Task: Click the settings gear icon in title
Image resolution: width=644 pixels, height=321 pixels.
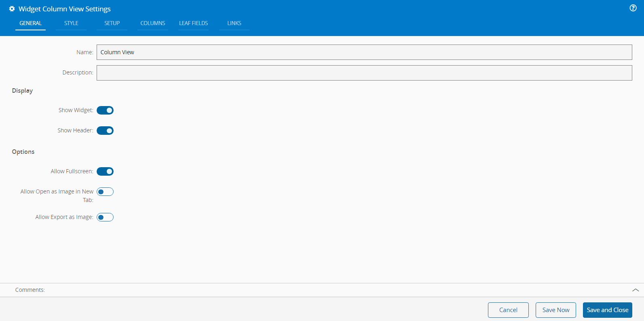Action: tap(12, 9)
